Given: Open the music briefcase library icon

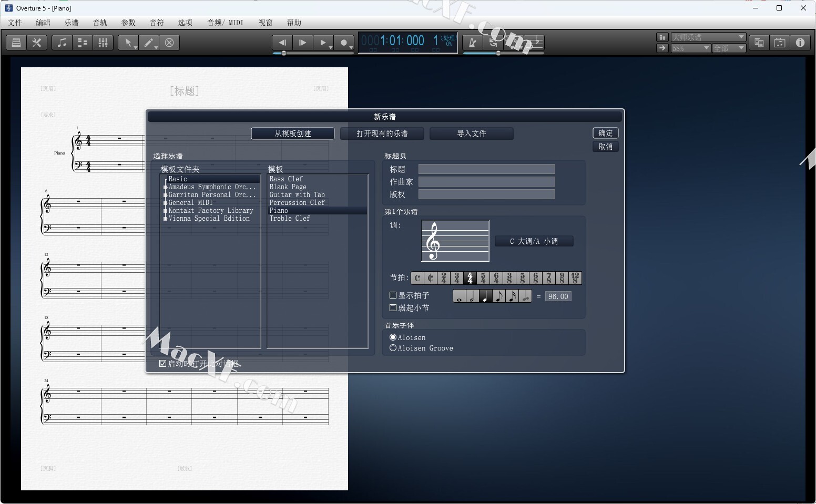Looking at the screenshot, I should (x=779, y=43).
